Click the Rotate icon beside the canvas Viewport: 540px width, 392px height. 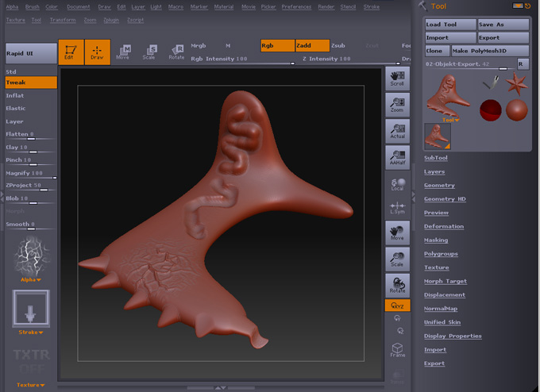pyautogui.click(x=397, y=285)
